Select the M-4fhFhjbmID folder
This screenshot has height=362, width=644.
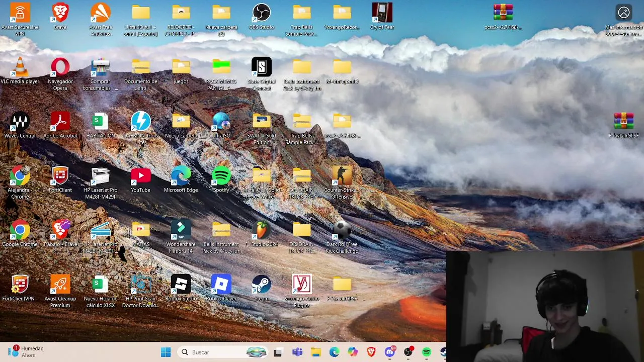(x=342, y=71)
